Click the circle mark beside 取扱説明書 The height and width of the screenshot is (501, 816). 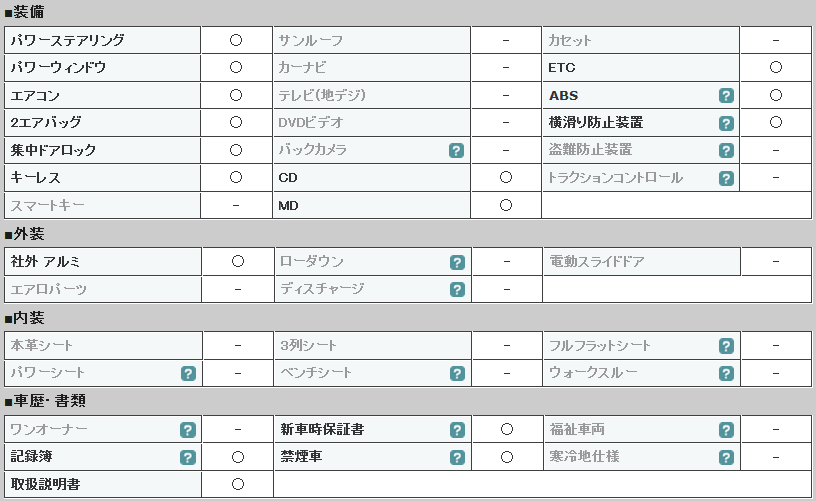pos(238,484)
